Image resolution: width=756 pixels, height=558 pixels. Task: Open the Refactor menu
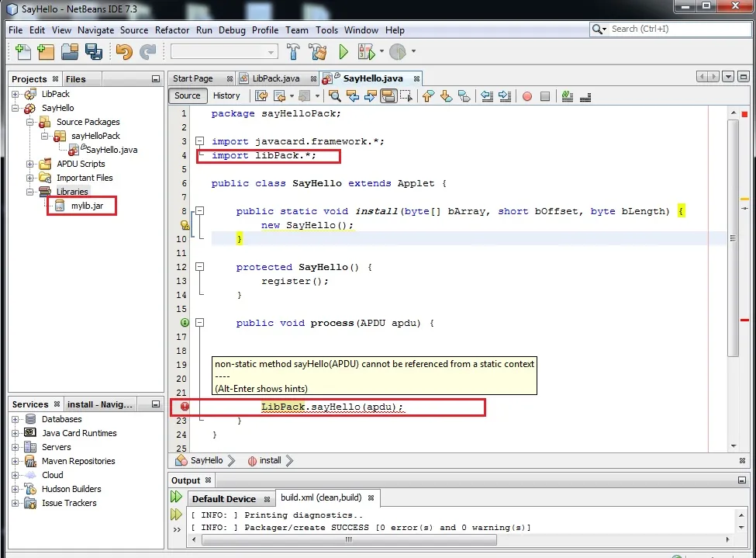click(x=171, y=30)
